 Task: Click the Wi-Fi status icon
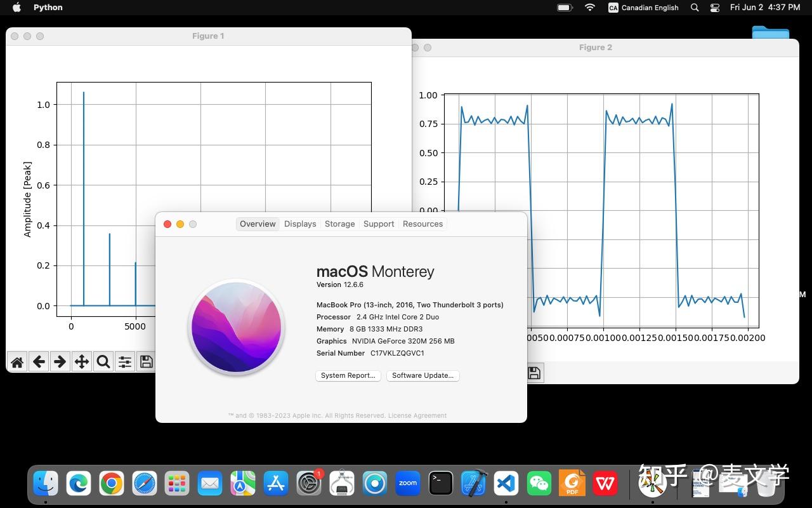point(590,8)
